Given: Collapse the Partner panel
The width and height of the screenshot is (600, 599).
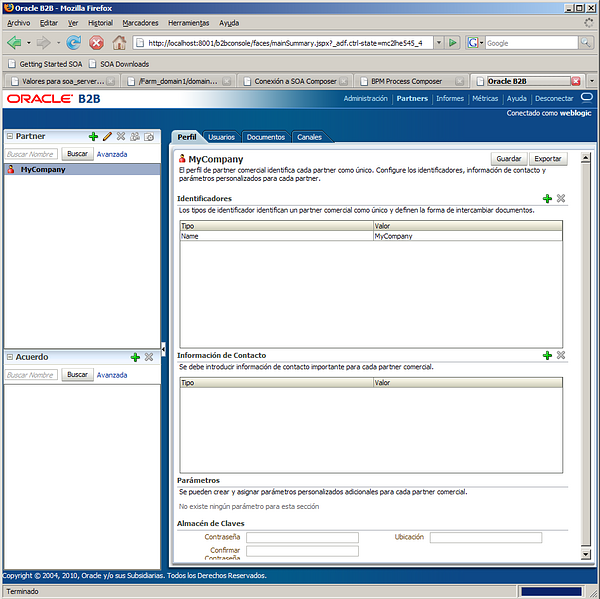Looking at the screenshot, I should click(9, 136).
